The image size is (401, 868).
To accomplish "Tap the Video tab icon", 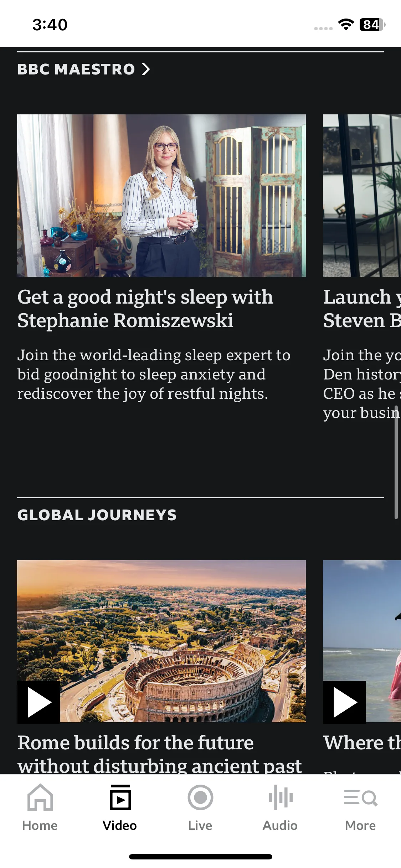I will tap(120, 798).
